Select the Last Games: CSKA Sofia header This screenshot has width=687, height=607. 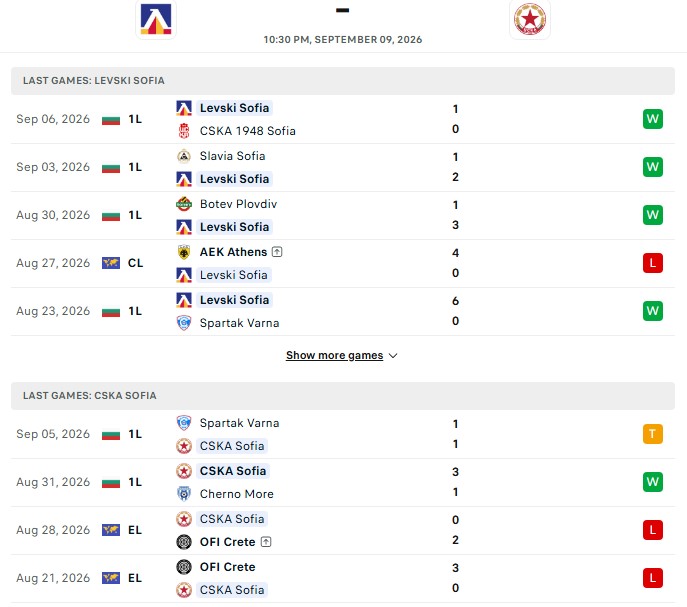(x=343, y=396)
